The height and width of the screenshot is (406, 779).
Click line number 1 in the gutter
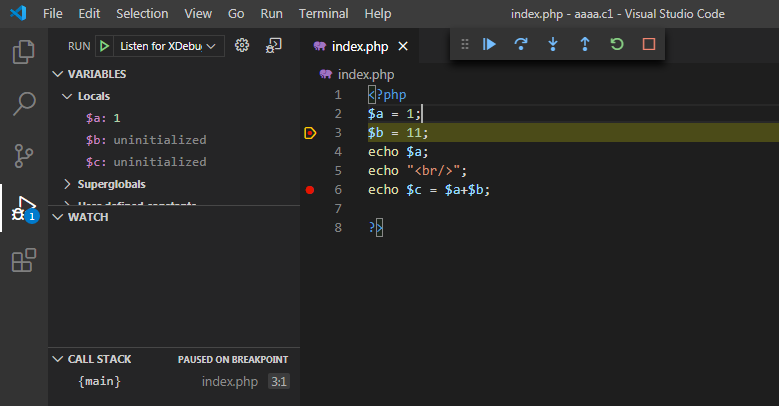click(338, 95)
